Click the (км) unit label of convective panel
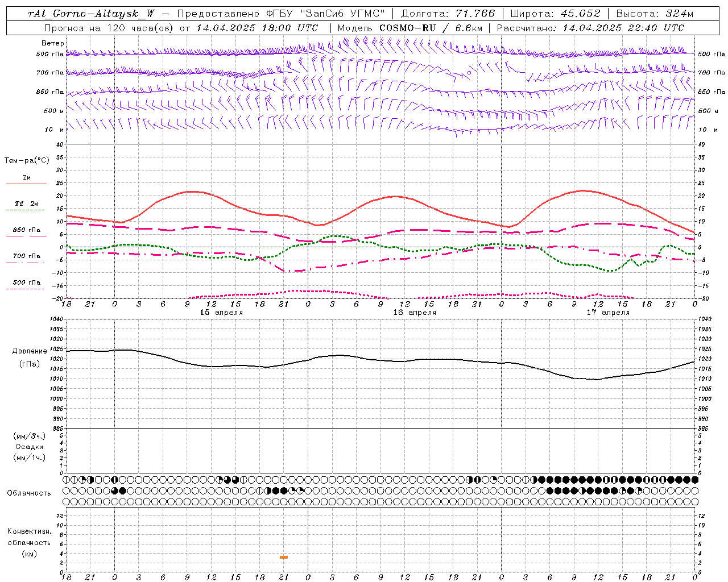The width and height of the screenshot is (728, 582). pos(29,554)
